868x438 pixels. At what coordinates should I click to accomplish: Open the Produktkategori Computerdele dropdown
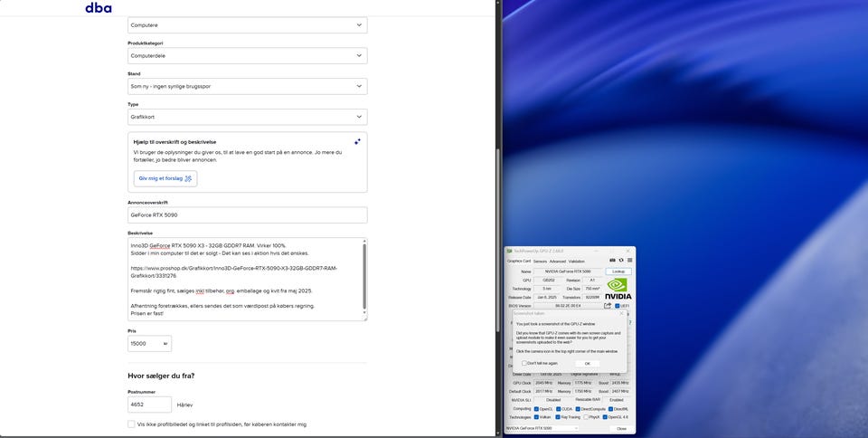248,55
